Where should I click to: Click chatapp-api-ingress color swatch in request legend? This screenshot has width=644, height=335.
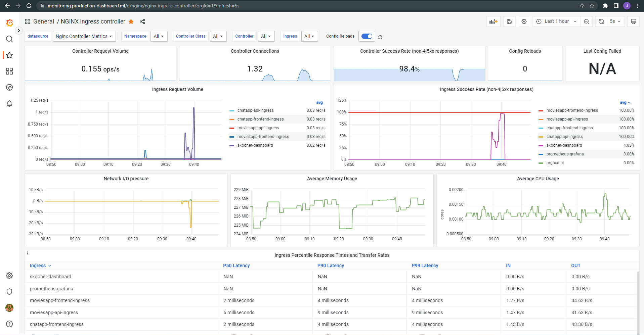pyautogui.click(x=232, y=110)
